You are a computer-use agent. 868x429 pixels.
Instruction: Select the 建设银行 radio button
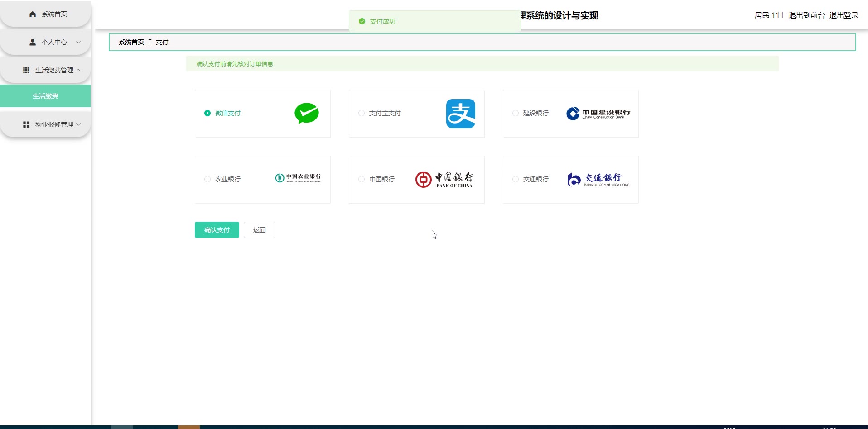(x=516, y=113)
